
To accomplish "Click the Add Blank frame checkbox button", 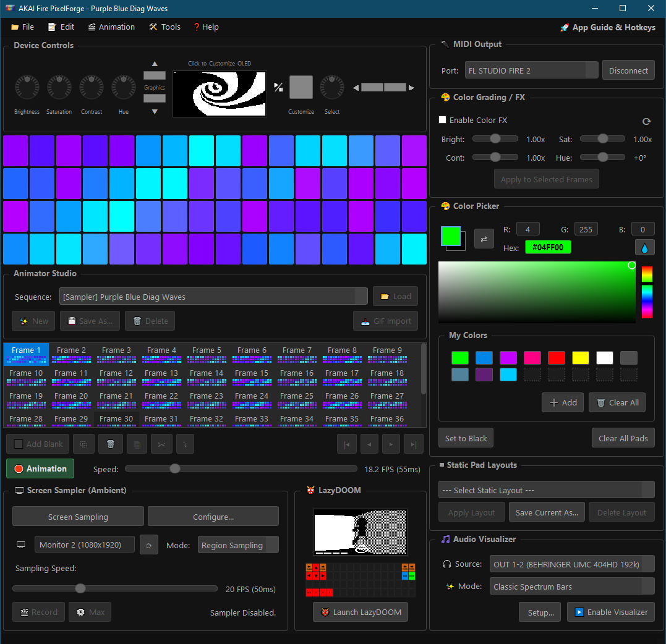I will 38,444.
